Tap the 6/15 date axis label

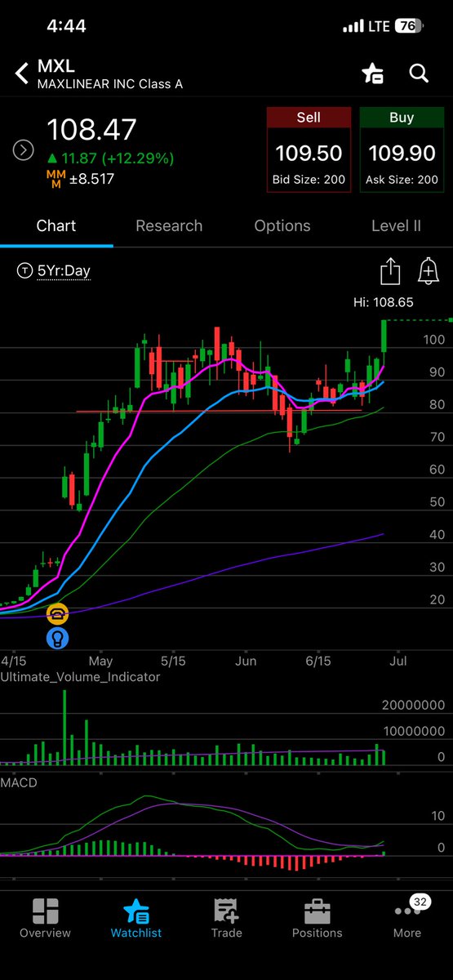(x=318, y=660)
